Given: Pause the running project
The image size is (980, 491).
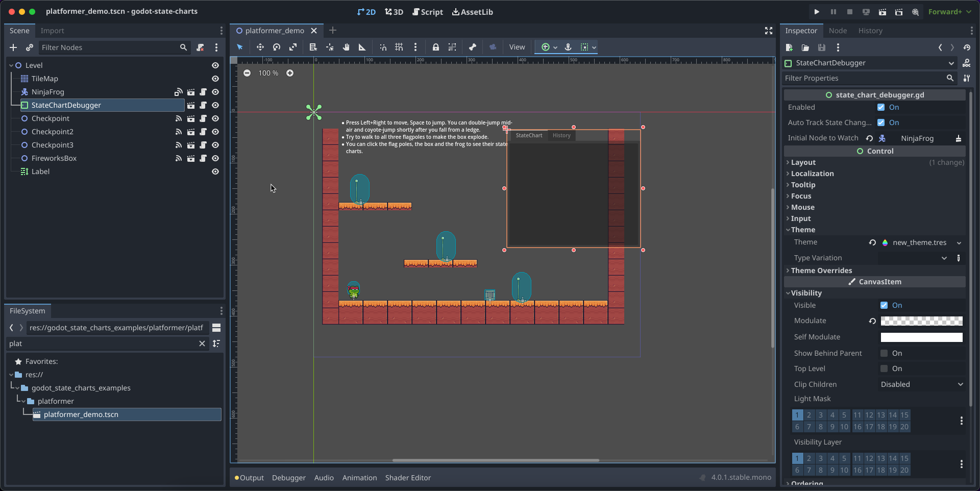Looking at the screenshot, I should tap(834, 12).
